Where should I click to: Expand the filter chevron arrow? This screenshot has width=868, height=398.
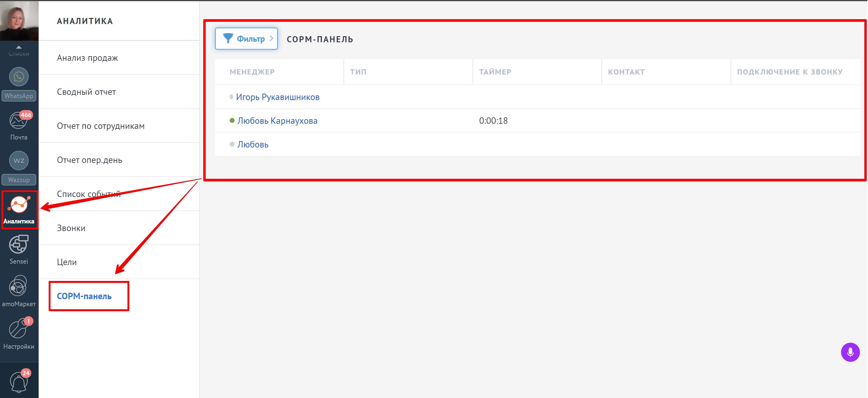pos(272,38)
